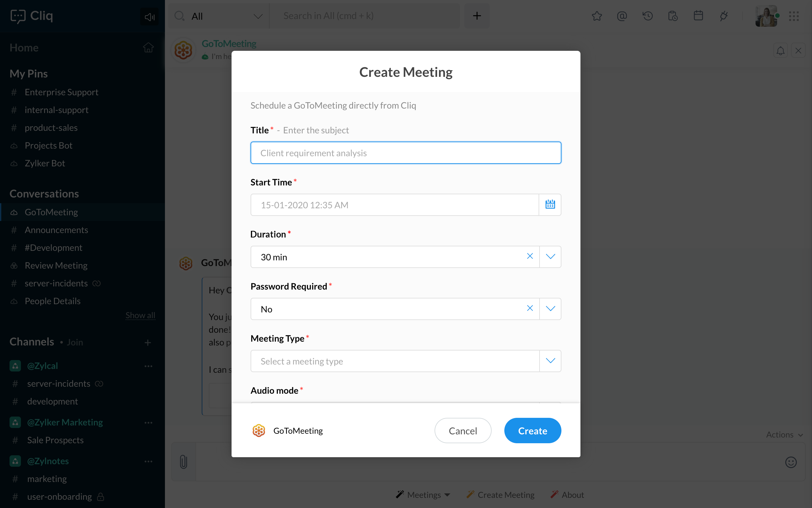Click the GoToMeeting name in chat header
Screen dimensions: 812x508
(x=229, y=44)
